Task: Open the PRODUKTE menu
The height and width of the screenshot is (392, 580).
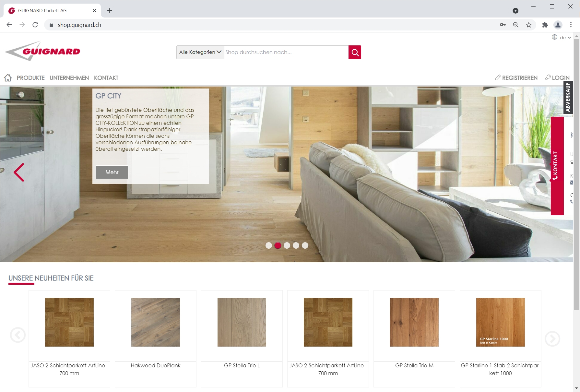Action: pos(31,78)
